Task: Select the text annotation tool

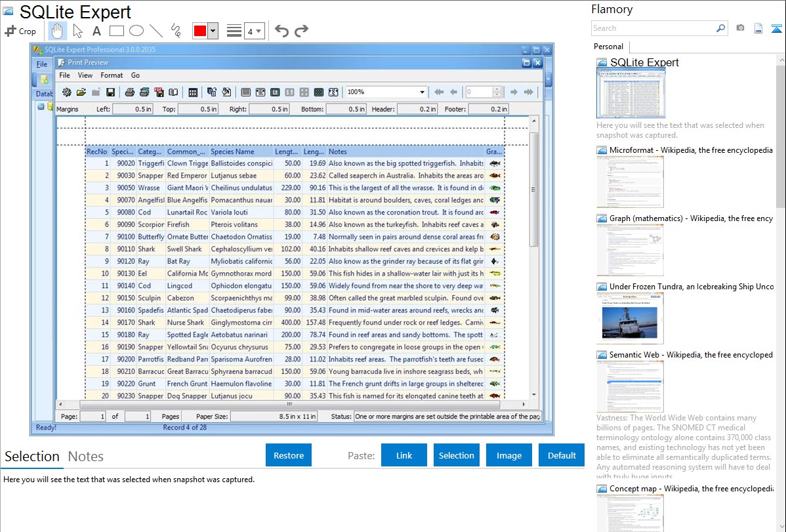Action: (96, 31)
